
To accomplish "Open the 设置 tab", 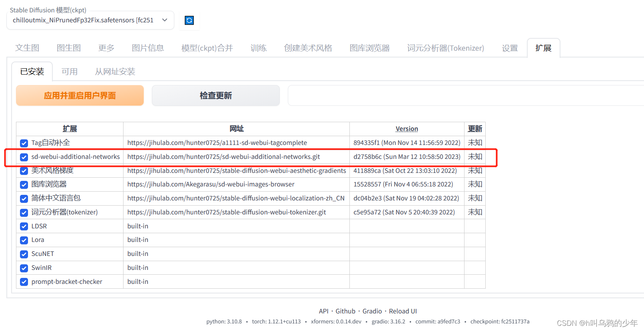I will pyautogui.click(x=510, y=48).
